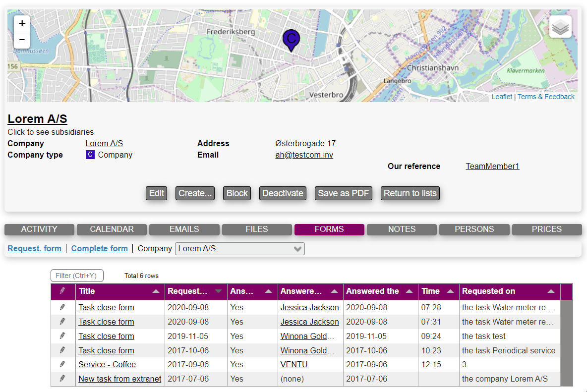The height and width of the screenshot is (392, 587).
Task: Click the Deactivate button
Action: pos(283,193)
